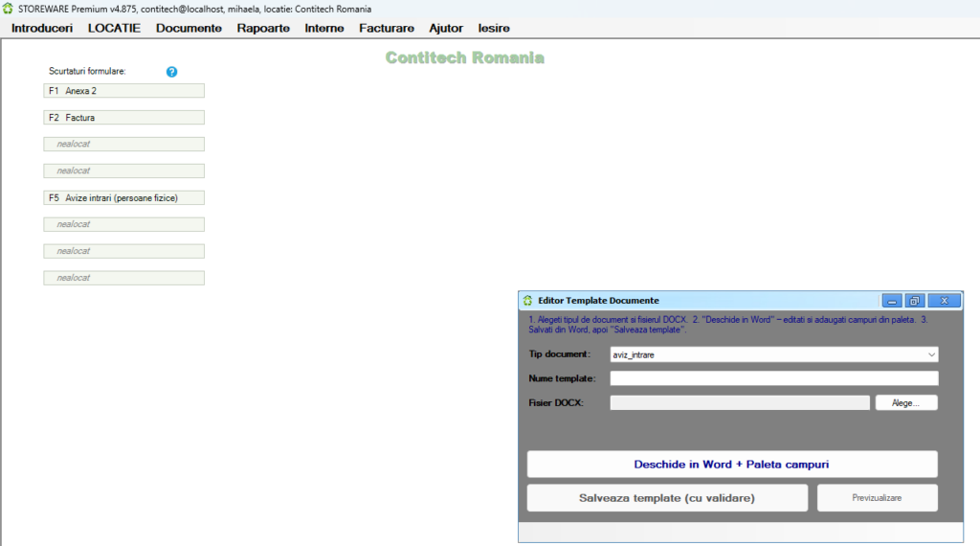Click Deschide in Word + Paleta campuri

(x=732, y=464)
